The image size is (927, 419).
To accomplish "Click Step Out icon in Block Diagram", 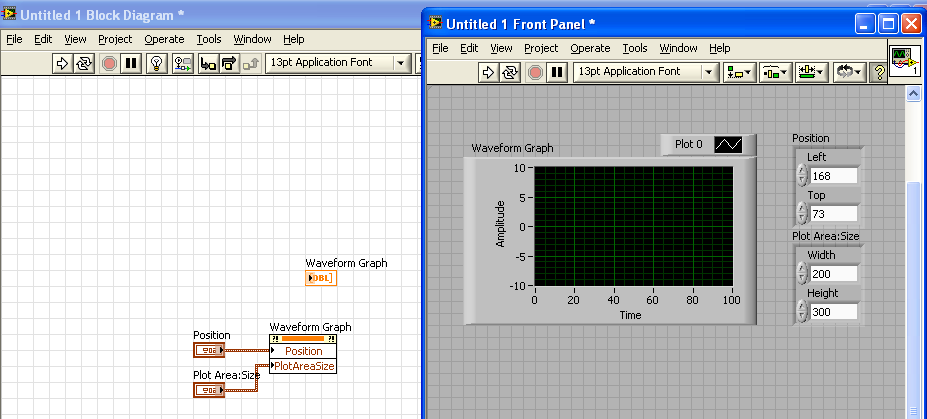I will (x=251, y=63).
